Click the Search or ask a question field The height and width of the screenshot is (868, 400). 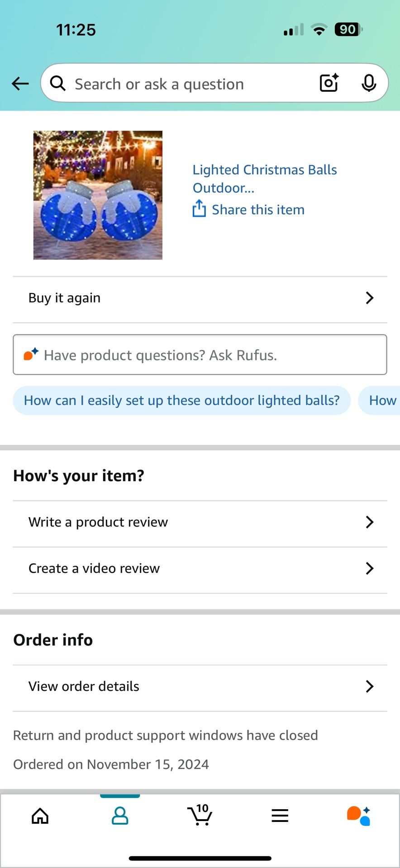[181, 84]
